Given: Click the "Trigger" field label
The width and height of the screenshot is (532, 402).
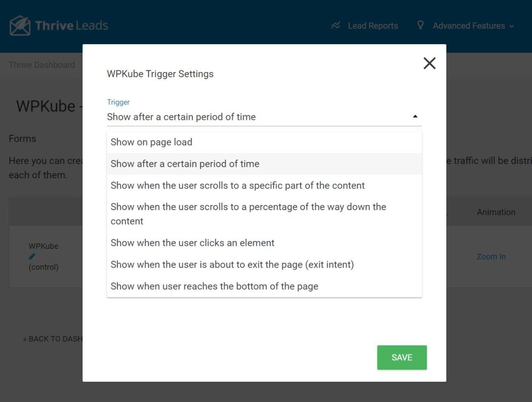Looking at the screenshot, I should click(x=118, y=102).
